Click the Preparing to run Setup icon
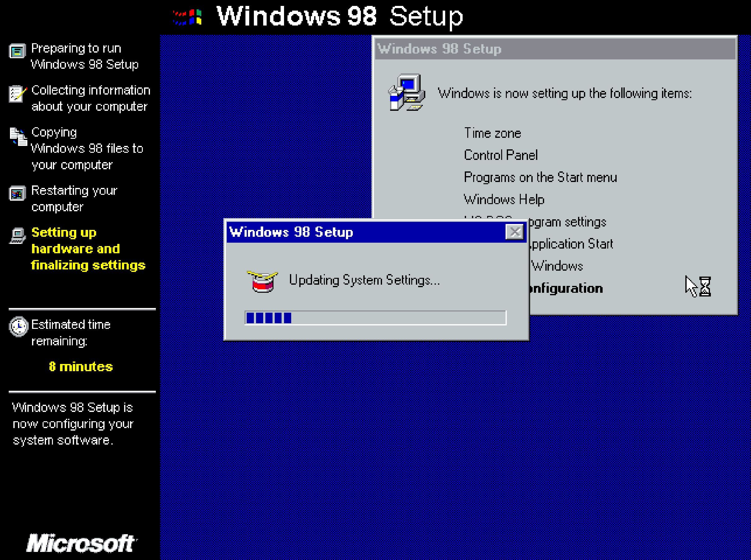 click(x=17, y=51)
